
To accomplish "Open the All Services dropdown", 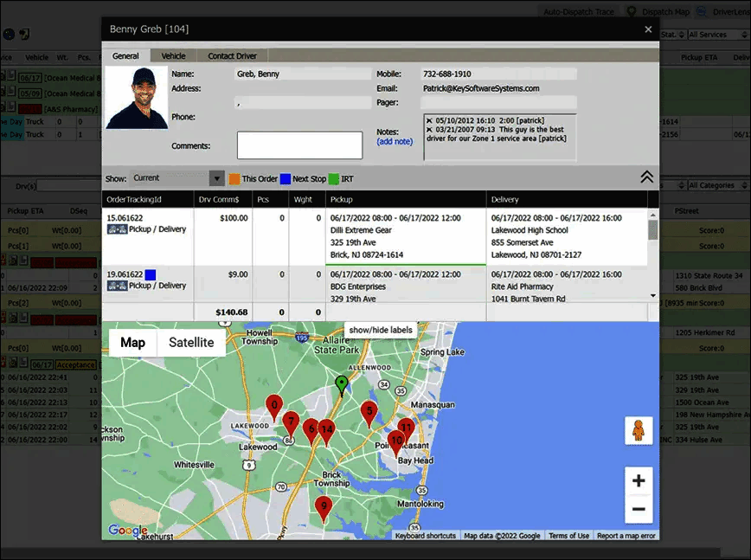I will pyautogui.click(x=717, y=35).
